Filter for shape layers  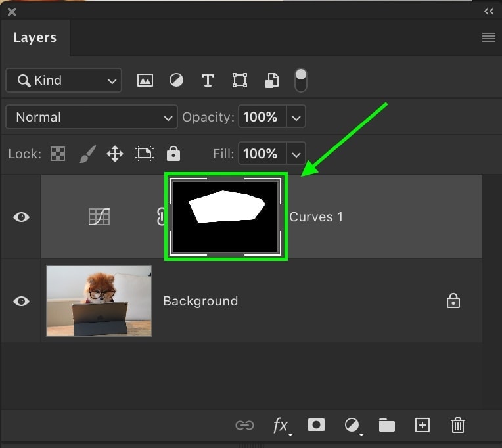[x=240, y=80]
